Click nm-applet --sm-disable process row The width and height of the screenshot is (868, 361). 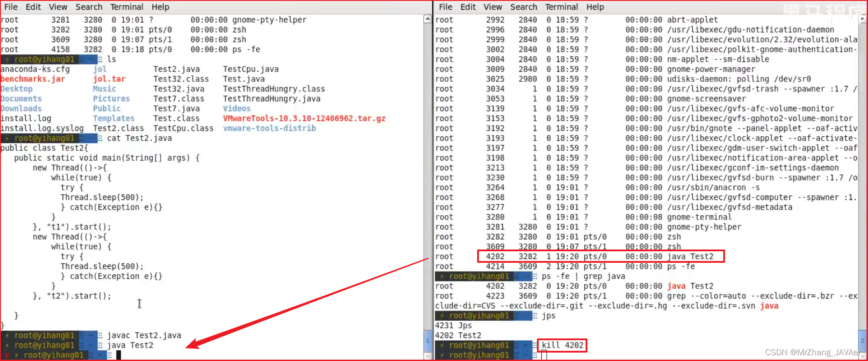[x=602, y=59]
